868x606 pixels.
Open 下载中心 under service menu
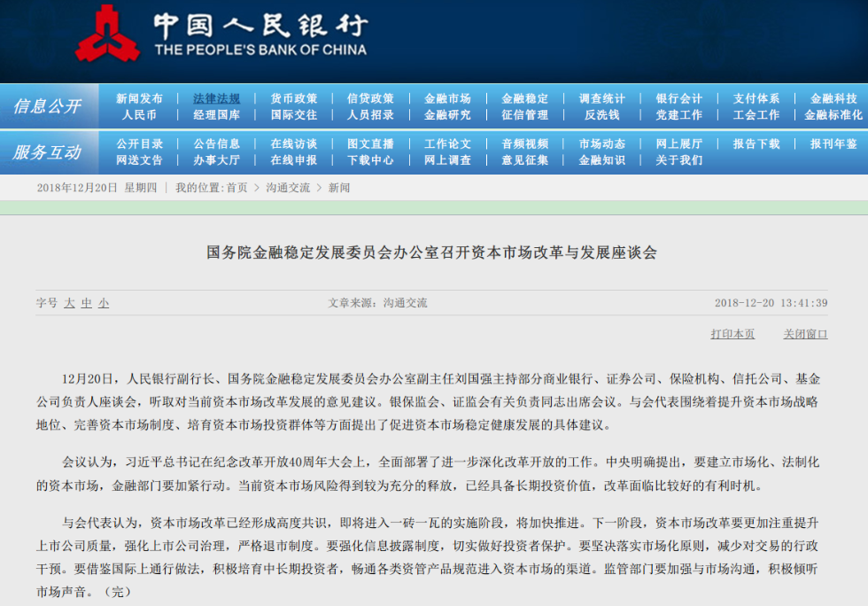[370, 160]
